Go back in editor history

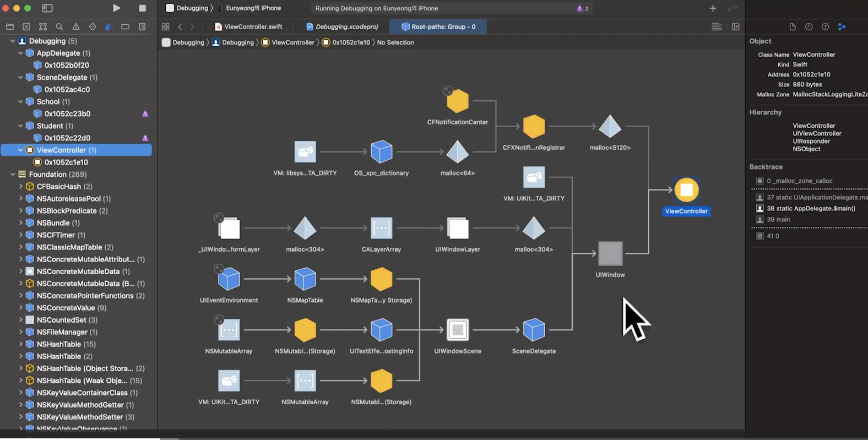[180, 26]
